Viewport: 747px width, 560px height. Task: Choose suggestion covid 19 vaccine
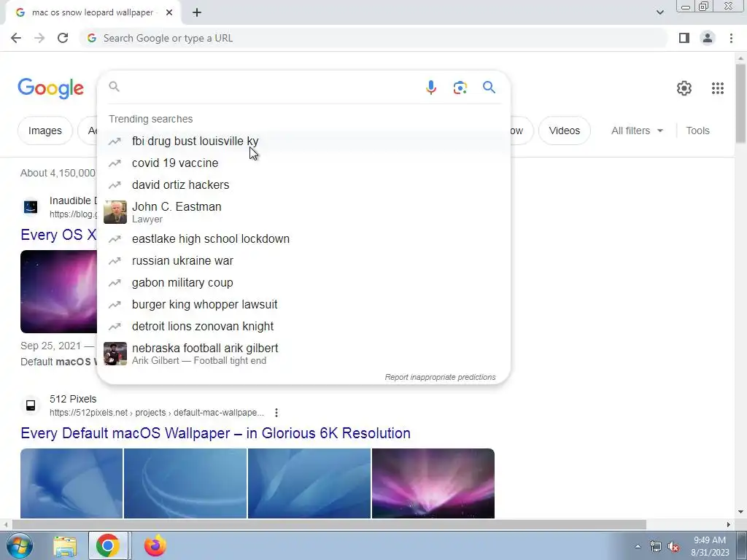pos(303,163)
